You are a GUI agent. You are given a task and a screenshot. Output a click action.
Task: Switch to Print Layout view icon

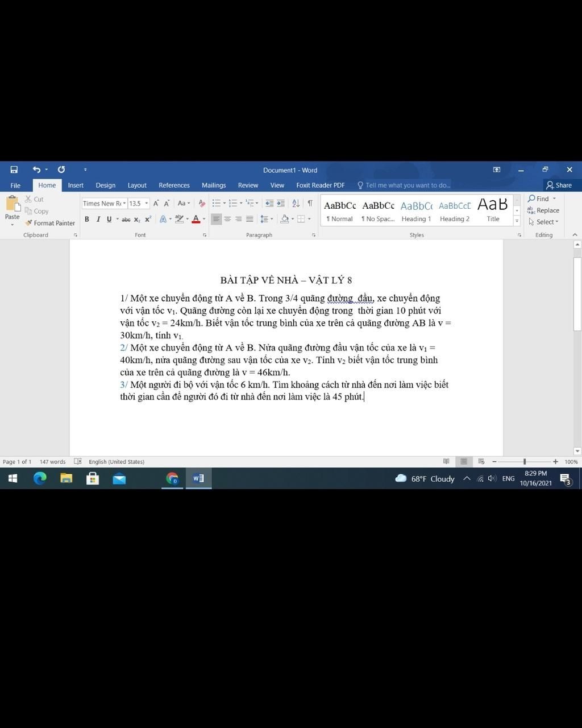coord(464,461)
